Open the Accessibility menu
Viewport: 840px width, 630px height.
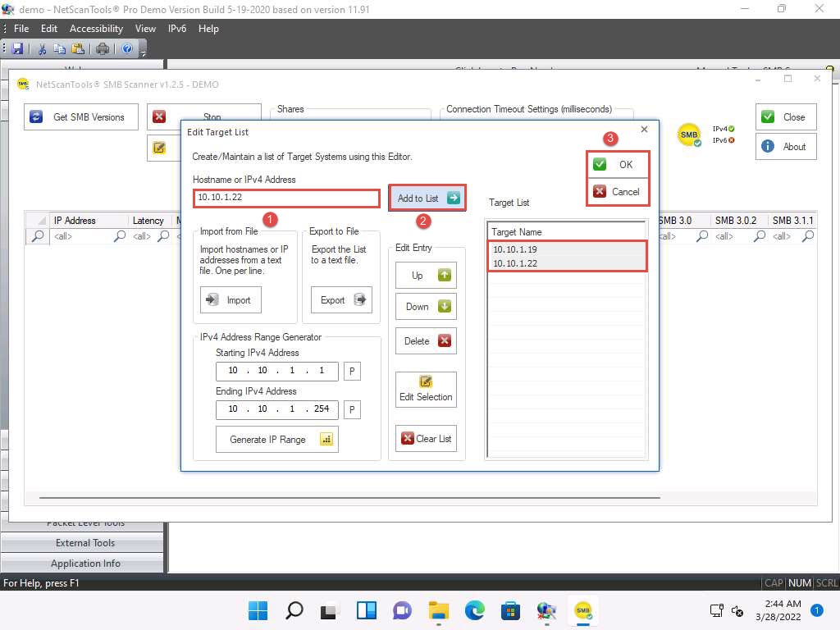[96, 29]
